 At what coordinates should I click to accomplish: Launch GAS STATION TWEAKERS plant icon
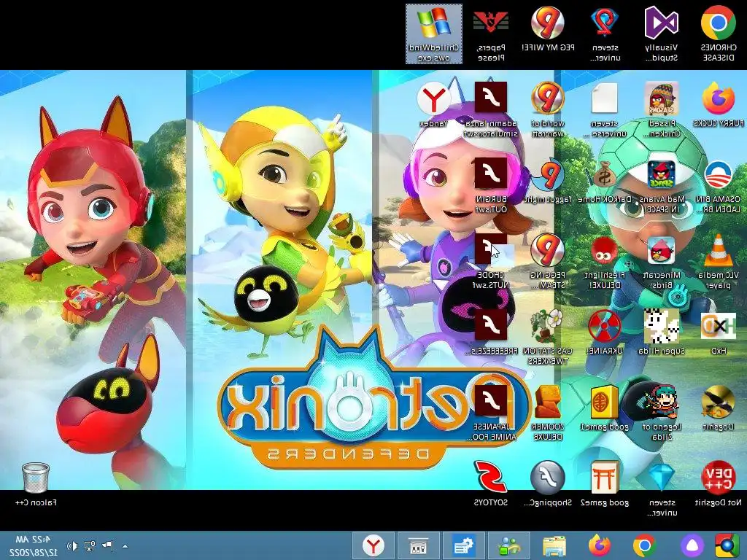[548, 337]
